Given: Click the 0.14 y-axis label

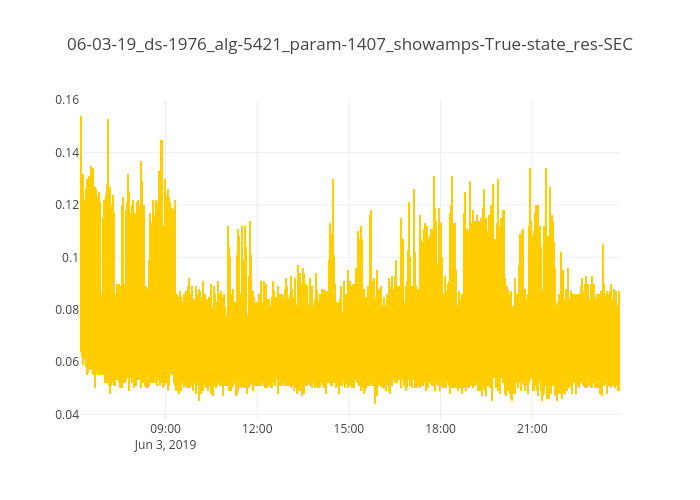Looking at the screenshot, I should [x=67, y=153].
